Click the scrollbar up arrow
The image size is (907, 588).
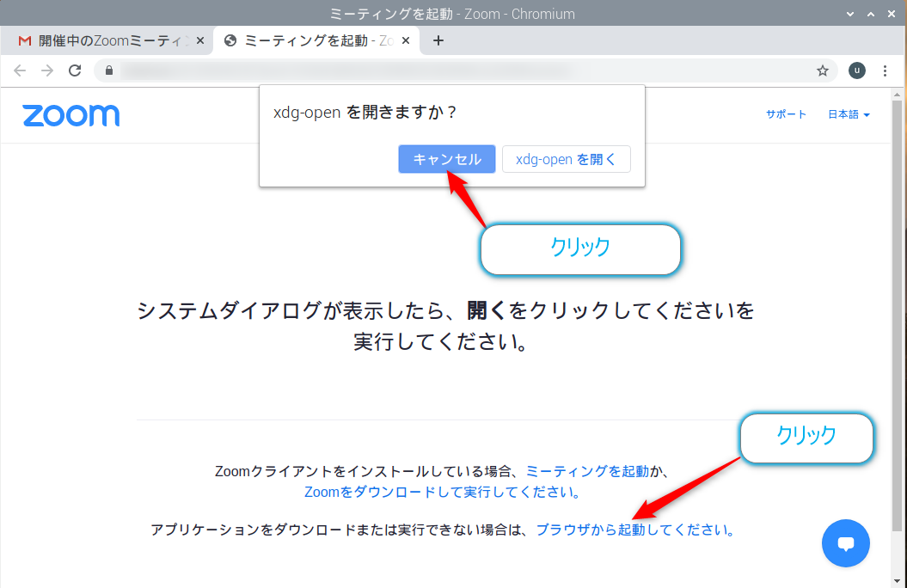click(898, 95)
